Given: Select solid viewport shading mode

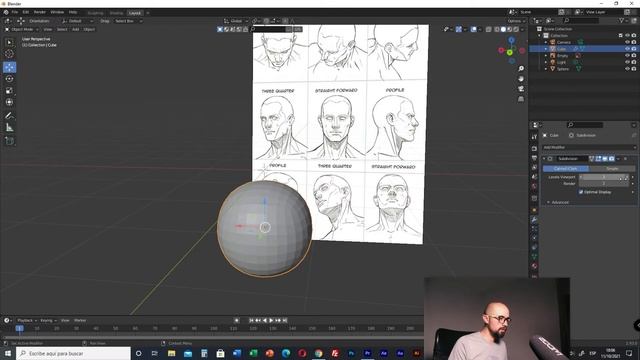Looking at the screenshot, I should pyautogui.click(x=503, y=29).
